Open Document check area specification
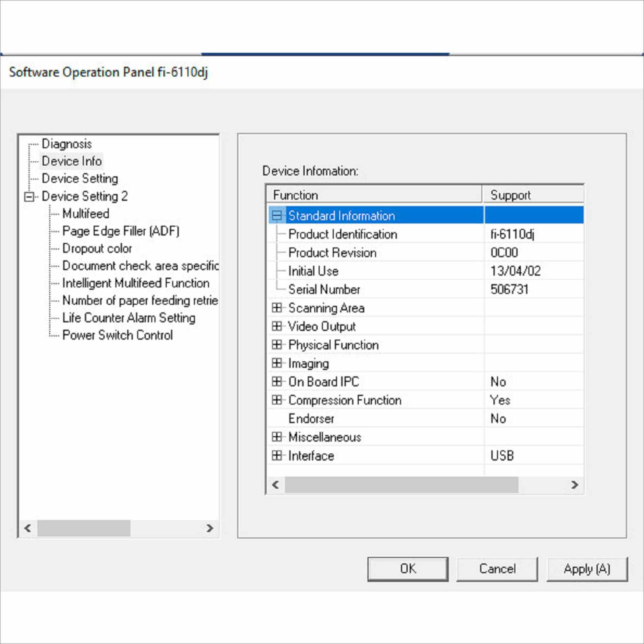The image size is (644, 644). 140,266
